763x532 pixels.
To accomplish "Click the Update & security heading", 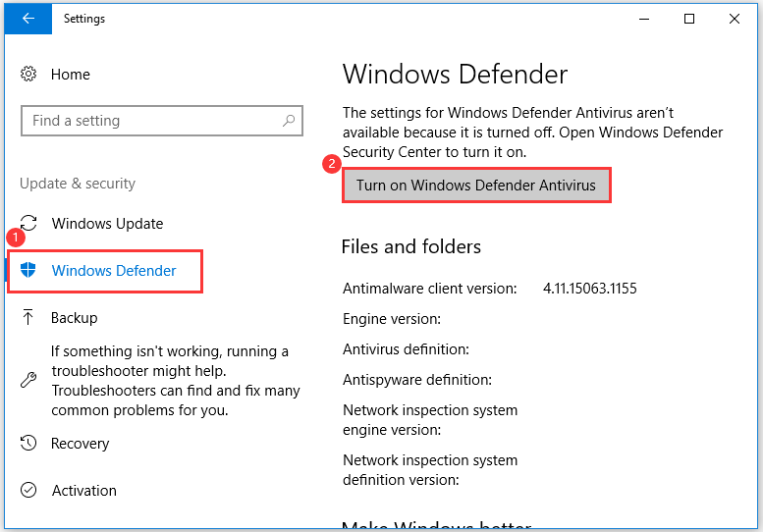I will [78, 184].
